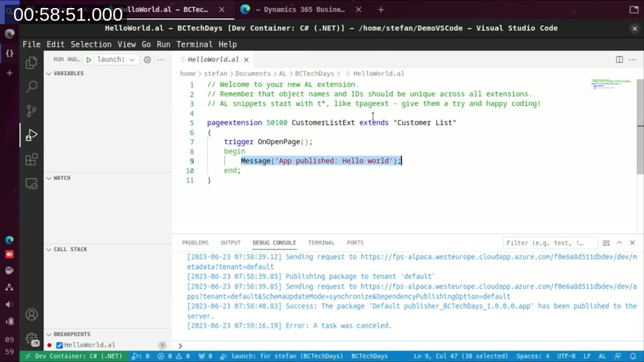644x362 pixels.
Task: Click the notifications bell in status bar
Action: (x=633, y=356)
